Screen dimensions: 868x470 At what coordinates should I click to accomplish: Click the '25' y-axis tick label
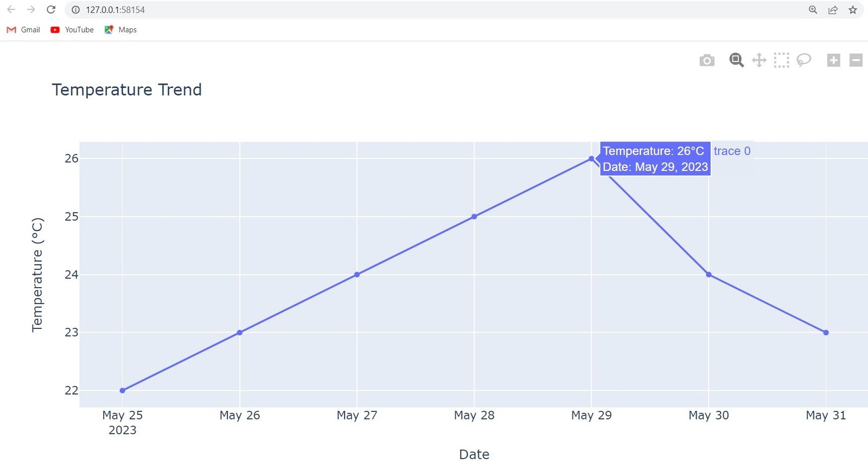72,217
